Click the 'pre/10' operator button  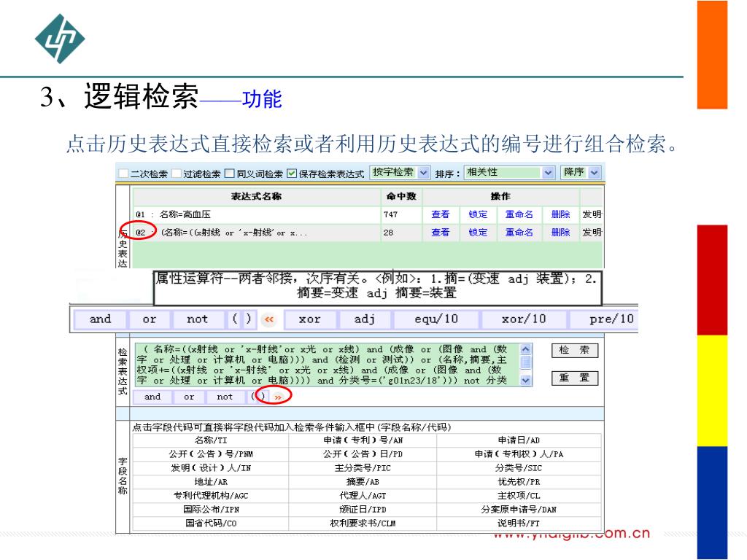[x=605, y=319]
